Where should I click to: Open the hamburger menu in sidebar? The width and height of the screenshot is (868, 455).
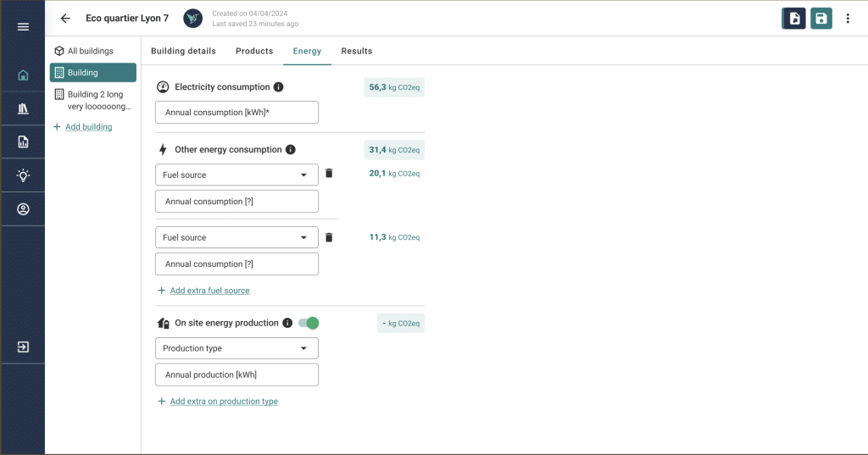pyautogui.click(x=23, y=27)
